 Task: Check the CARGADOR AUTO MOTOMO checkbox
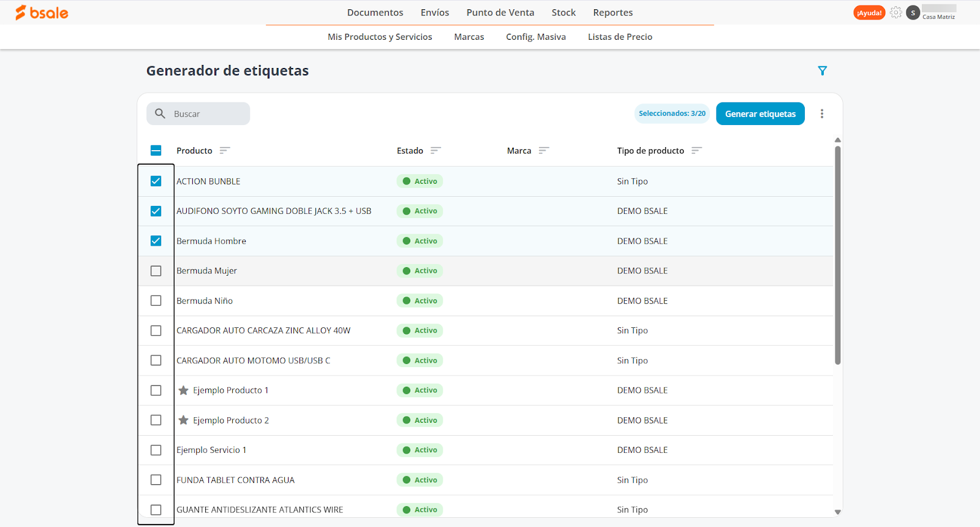click(156, 360)
